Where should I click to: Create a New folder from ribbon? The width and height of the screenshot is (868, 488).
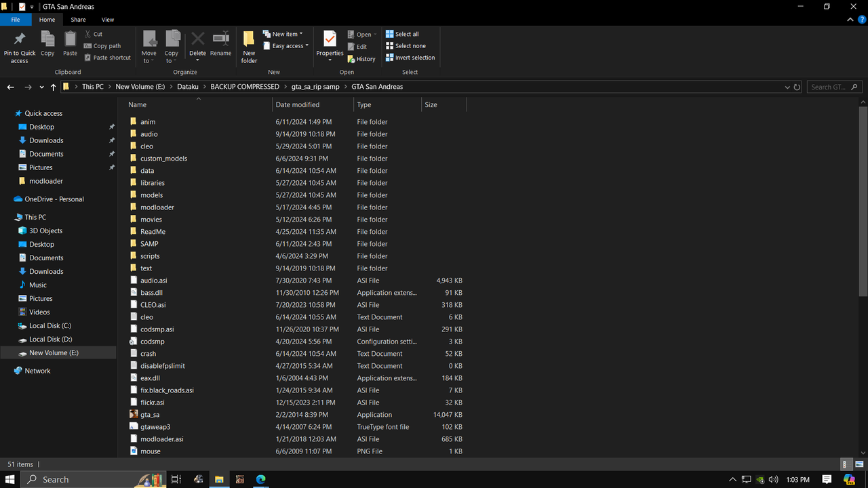(x=249, y=47)
